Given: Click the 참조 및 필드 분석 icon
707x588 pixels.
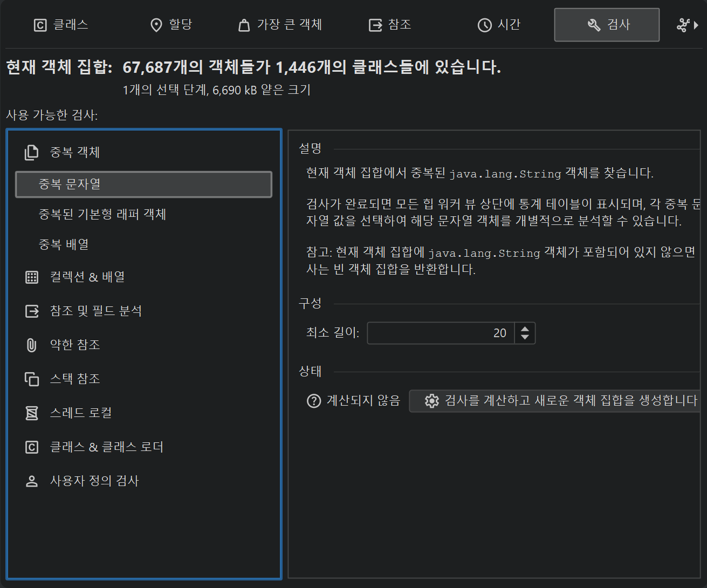Looking at the screenshot, I should coord(32,311).
